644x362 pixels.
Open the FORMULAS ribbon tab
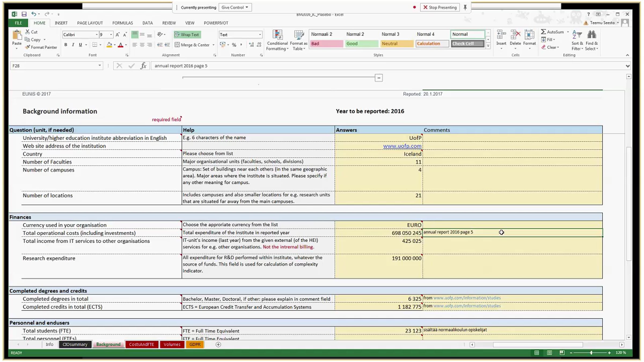tap(123, 23)
